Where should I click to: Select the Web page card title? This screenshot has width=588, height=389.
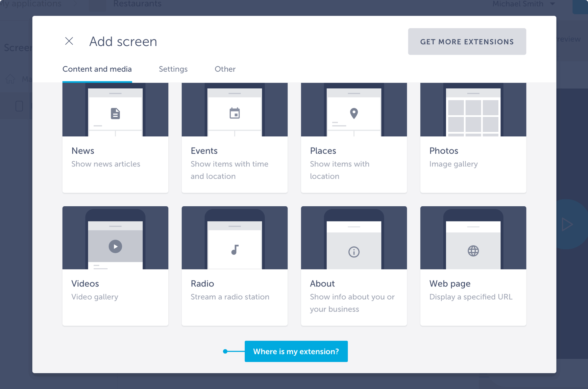(450, 283)
